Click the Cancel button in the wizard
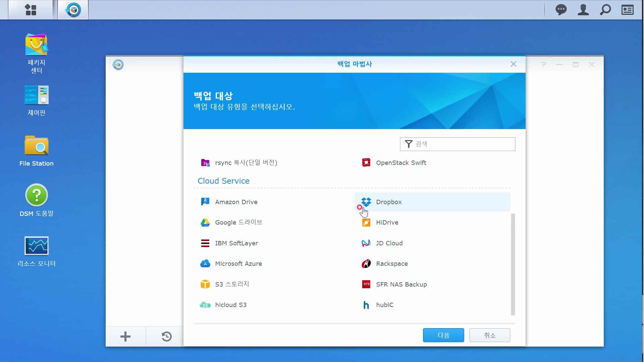The image size is (644, 362). coord(489,335)
